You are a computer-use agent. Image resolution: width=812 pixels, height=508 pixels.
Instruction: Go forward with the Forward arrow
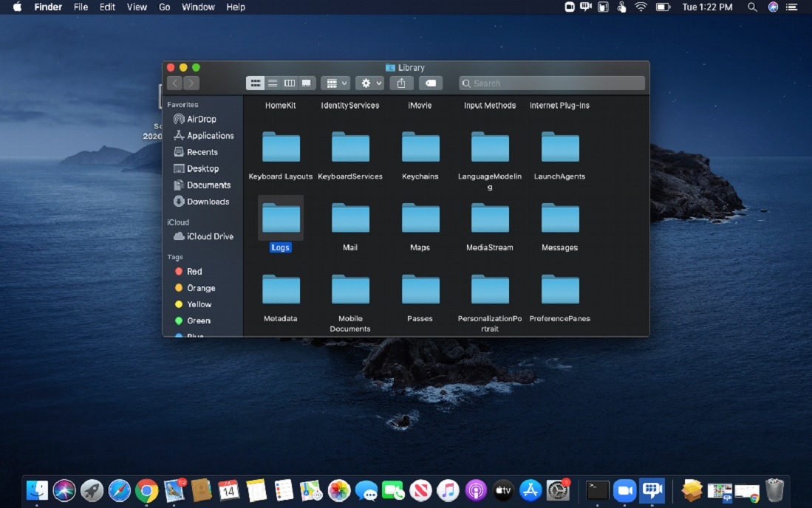tap(191, 83)
